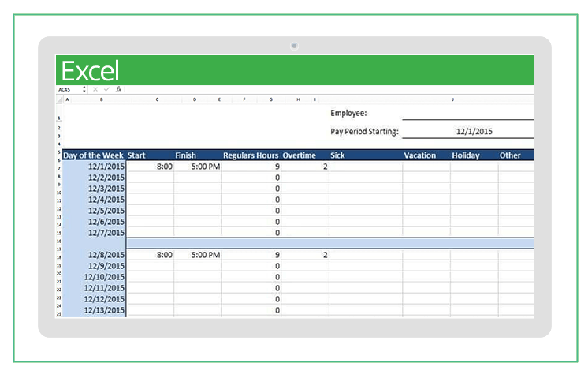Image resolution: width=588 pixels, height=378 pixels.
Task: Click the Excel title in green banner
Action: [90, 71]
